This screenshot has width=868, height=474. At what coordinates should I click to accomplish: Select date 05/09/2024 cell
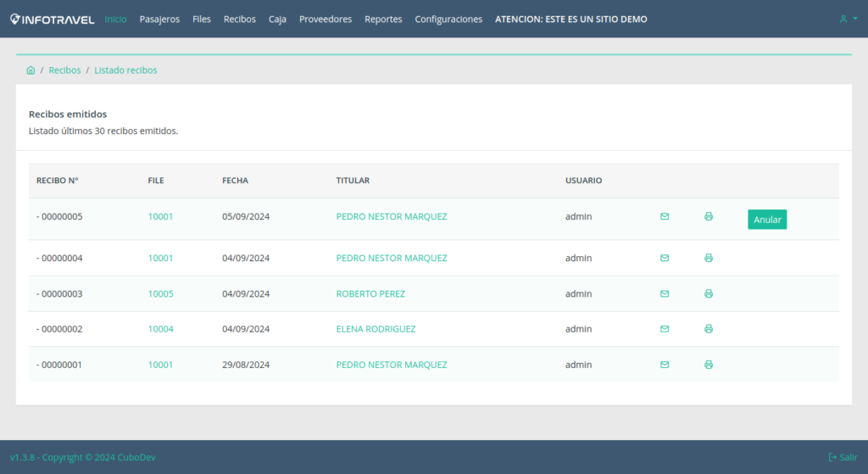click(246, 216)
